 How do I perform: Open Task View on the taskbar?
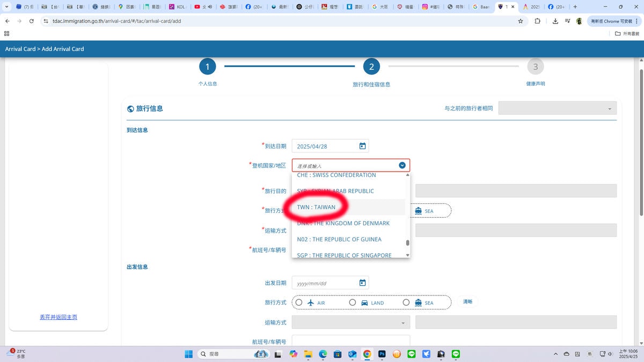pyautogui.click(x=278, y=354)
